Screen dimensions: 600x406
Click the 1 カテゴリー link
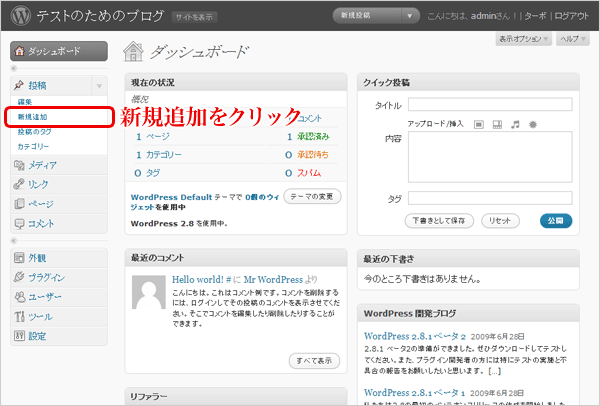(159, 155)
